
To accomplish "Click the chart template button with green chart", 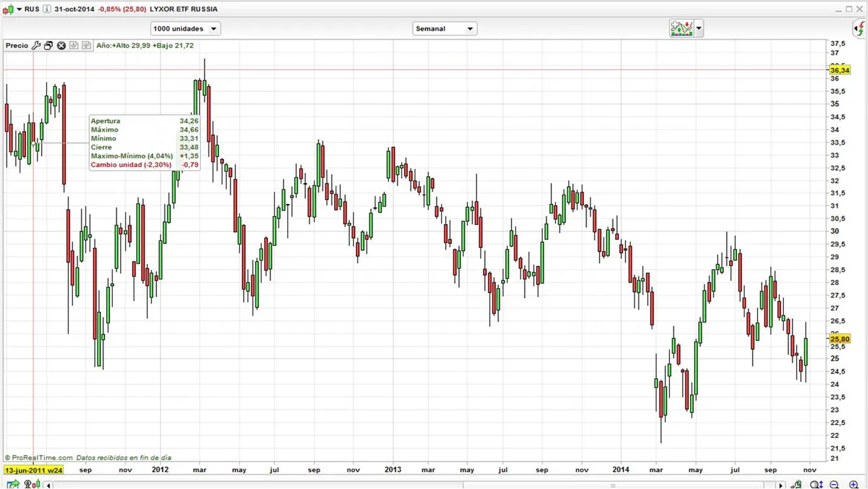I will coord(682,29).
